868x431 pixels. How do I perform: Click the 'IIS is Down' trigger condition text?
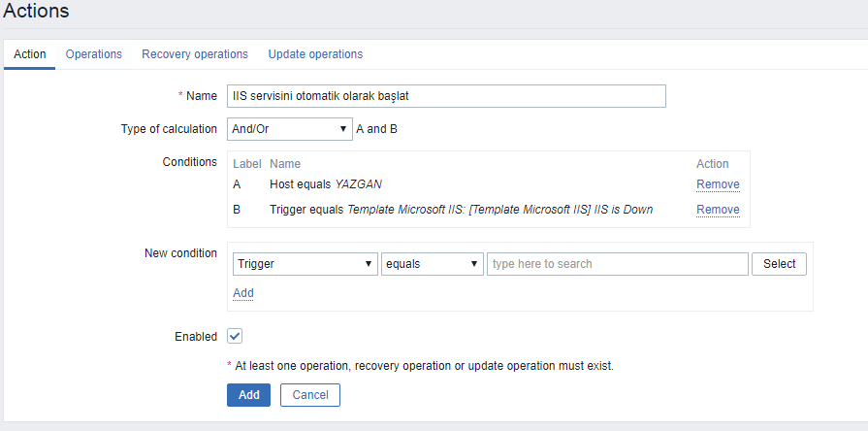pos(461,210)
